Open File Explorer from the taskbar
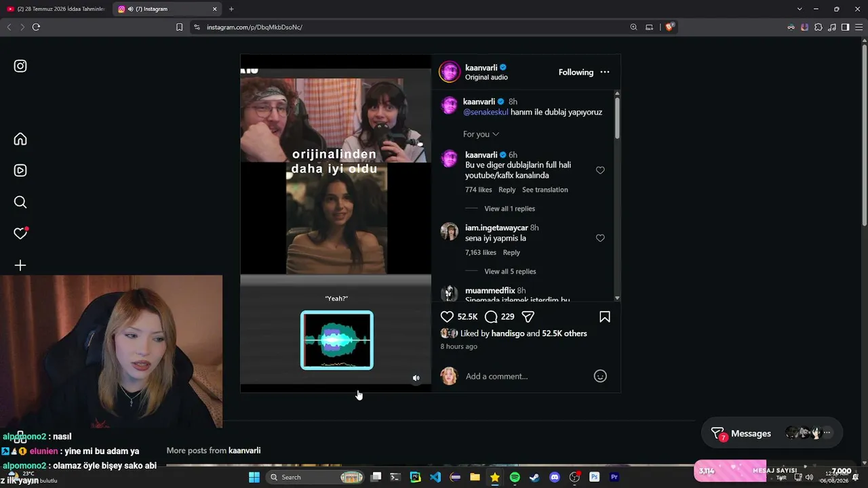 (475, 477)
